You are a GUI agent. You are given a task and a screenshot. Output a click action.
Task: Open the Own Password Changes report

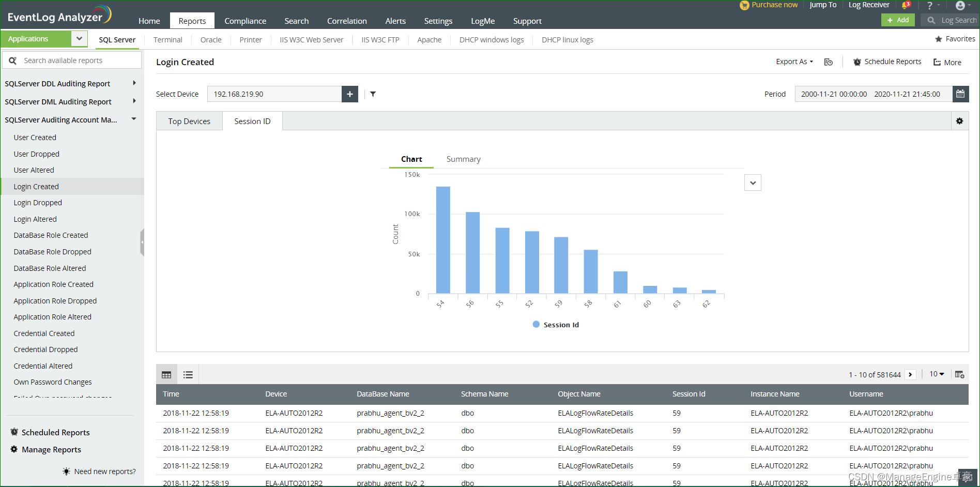(x=53, y=382)
